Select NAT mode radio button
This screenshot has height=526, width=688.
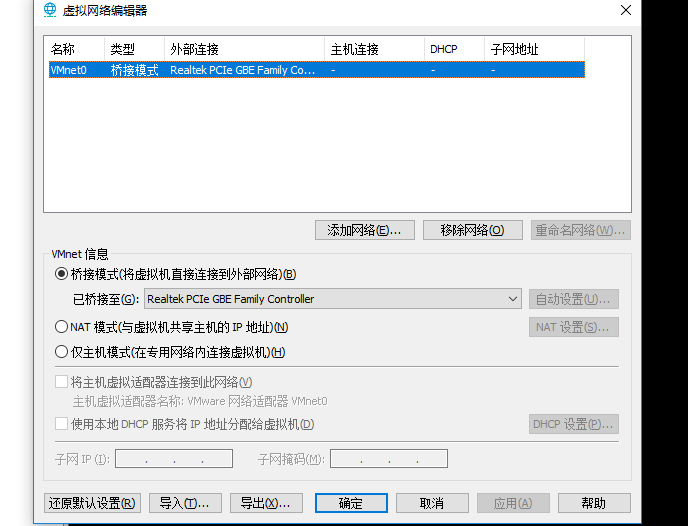click(x=61, y=327)
